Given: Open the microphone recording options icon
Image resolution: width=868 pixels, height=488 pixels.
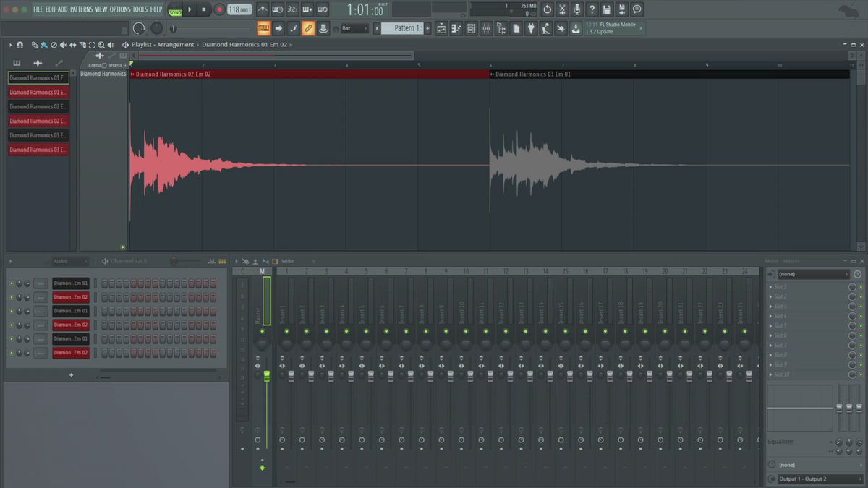Looking at the screenshot, I should point(576,9).
